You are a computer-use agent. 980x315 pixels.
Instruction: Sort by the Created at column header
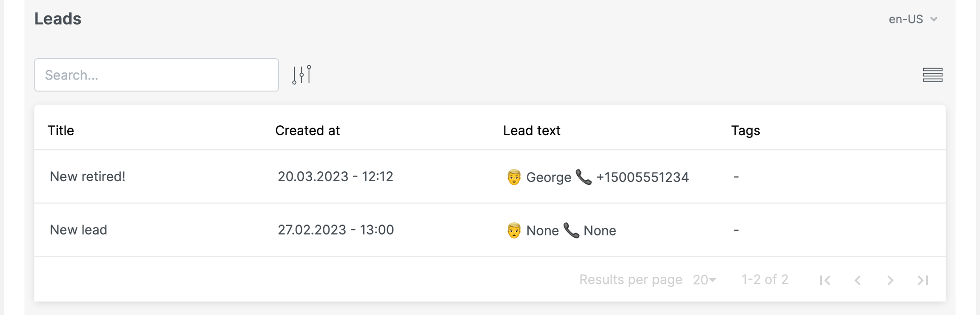308,131
